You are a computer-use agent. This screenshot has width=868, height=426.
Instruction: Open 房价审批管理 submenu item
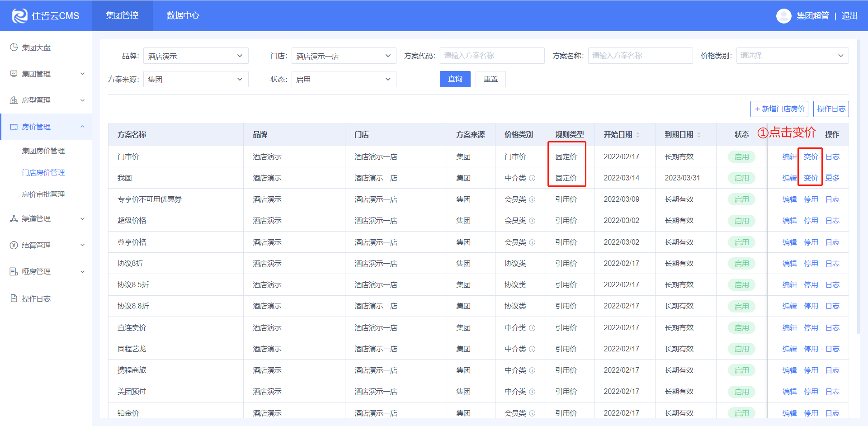43,194
